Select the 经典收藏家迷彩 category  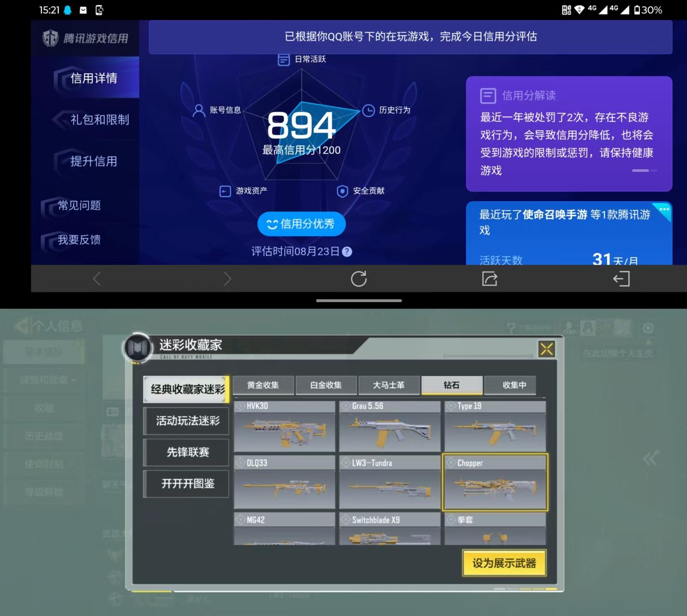[x=186, y=389]
